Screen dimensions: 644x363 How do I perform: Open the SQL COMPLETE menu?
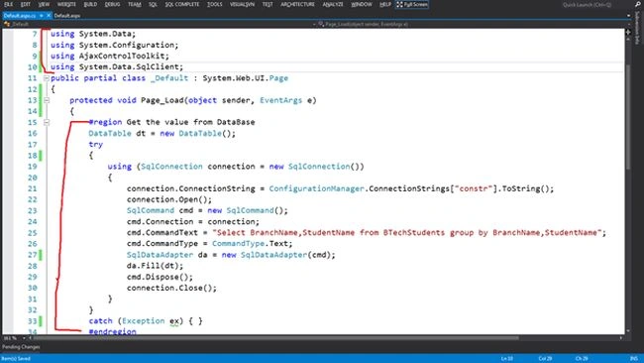[x=182, y=4]
